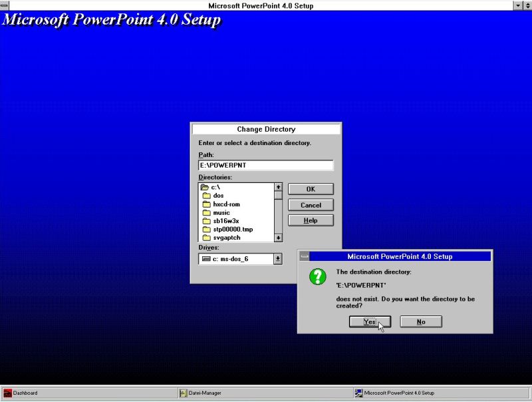Screen dimensions: 532x402
Task: Select the c:\ root folder
Action: [x=215, y=187]
